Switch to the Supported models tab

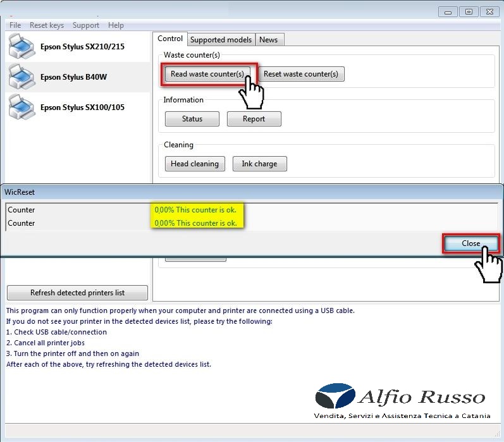click(x=221, y=40)
